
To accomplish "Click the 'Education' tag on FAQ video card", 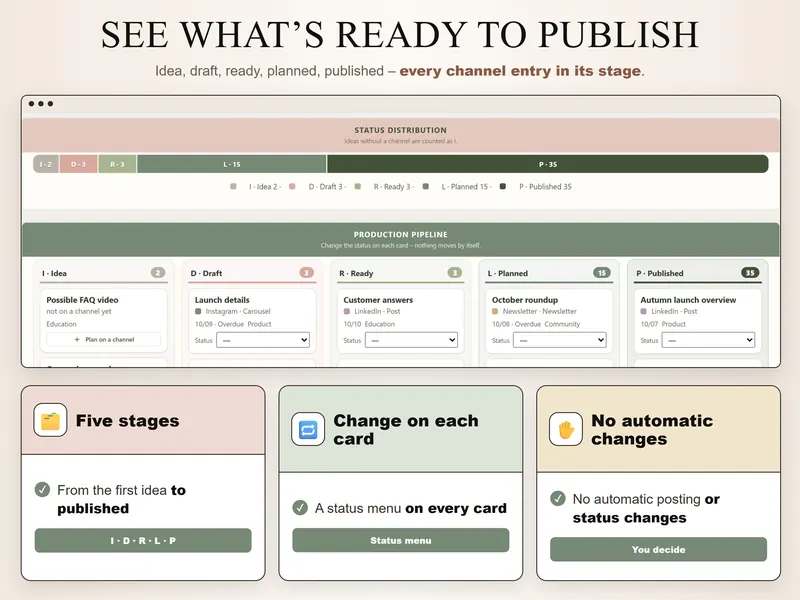I will tap(61, 324).
